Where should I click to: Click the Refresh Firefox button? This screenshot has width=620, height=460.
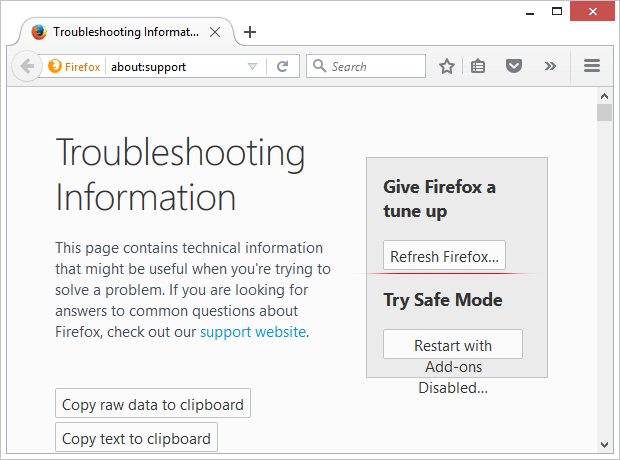[444, 255]
